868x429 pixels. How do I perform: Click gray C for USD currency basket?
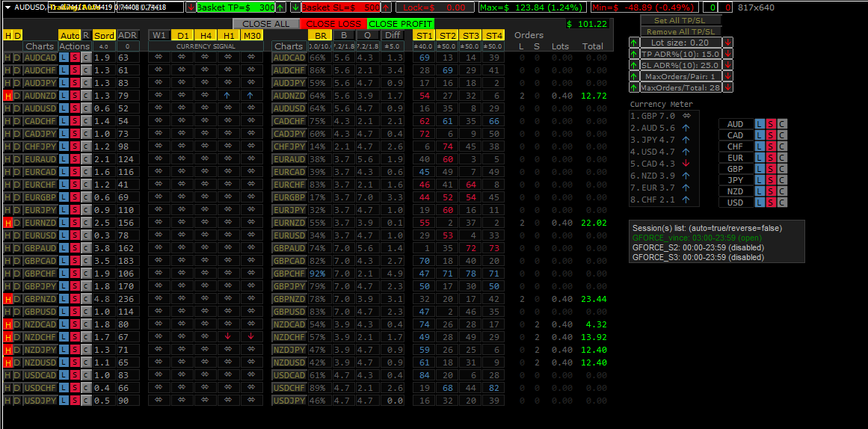[x=781, y=203]
